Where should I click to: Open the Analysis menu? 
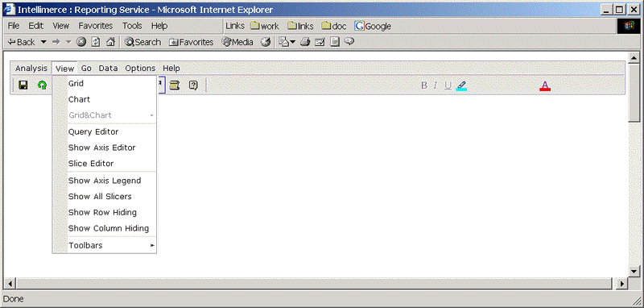[x=31, y=69]
